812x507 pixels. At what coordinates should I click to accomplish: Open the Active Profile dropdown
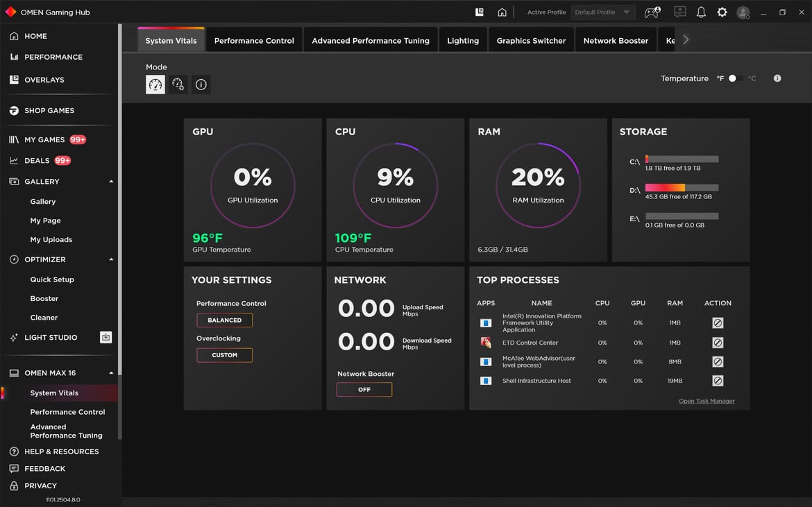603,12
